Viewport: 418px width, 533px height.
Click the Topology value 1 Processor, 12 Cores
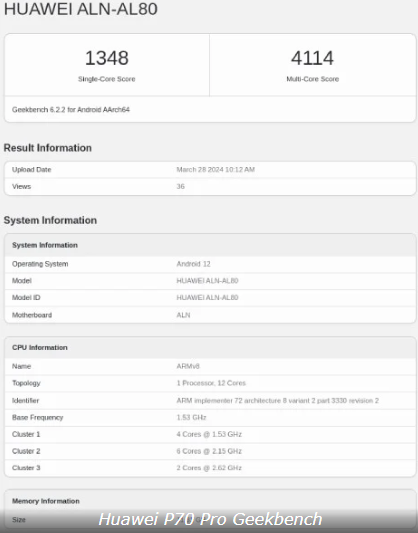pyautogui.click(x=211, y=383)
